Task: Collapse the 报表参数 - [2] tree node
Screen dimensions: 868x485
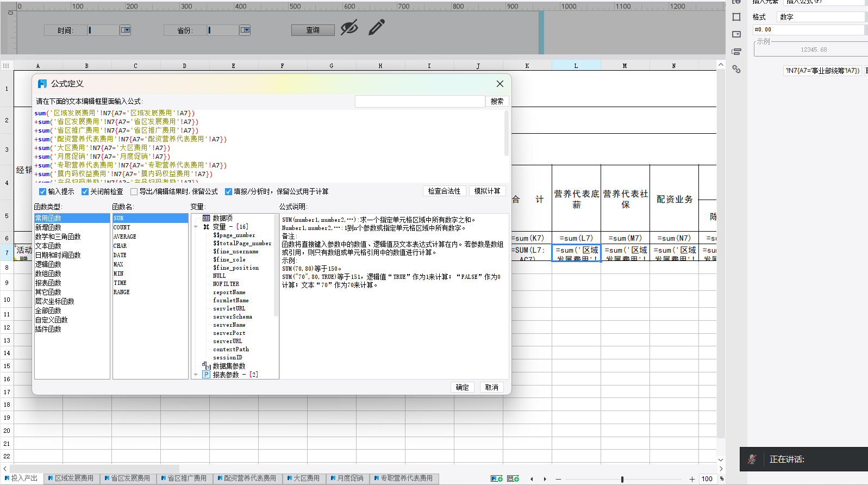Action: tap(196, 375)
